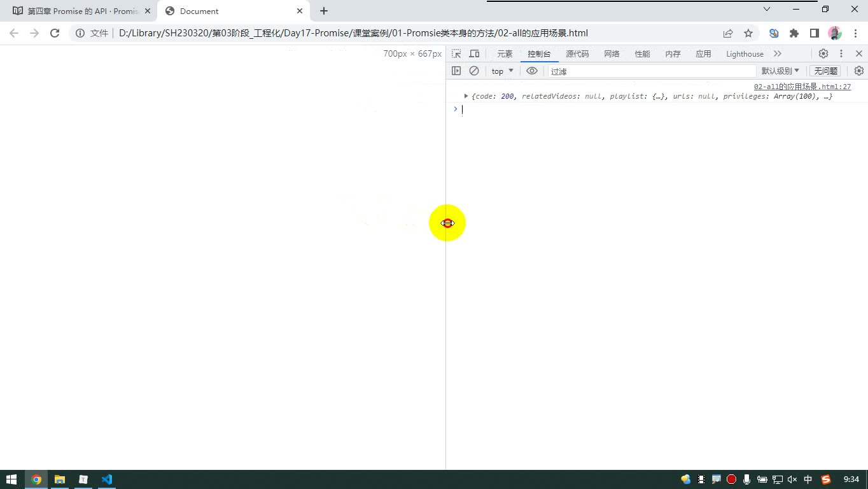Open DevTools three-dot customize menu
Screen dimensions: 868x489
coord(841,54)
